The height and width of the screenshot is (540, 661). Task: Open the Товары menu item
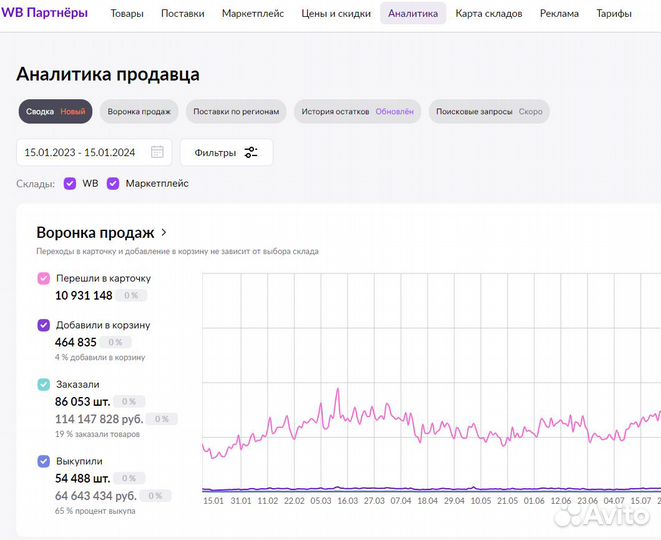pos(127,14)
